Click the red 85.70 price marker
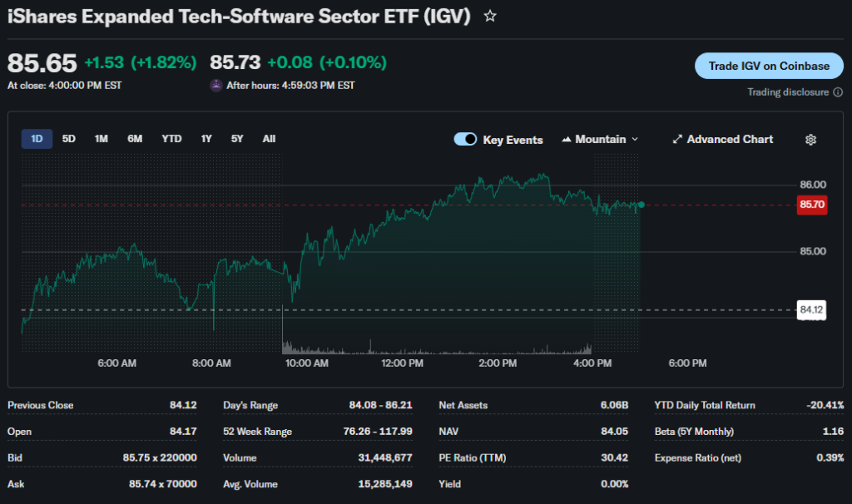 point(811,204)
